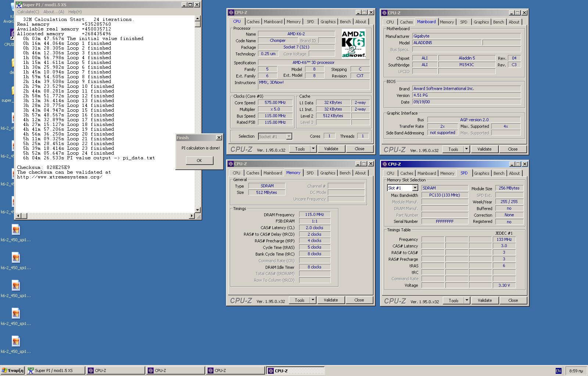
Task: Open the Help(H) menu in Super PI
Action: [75, 12]
